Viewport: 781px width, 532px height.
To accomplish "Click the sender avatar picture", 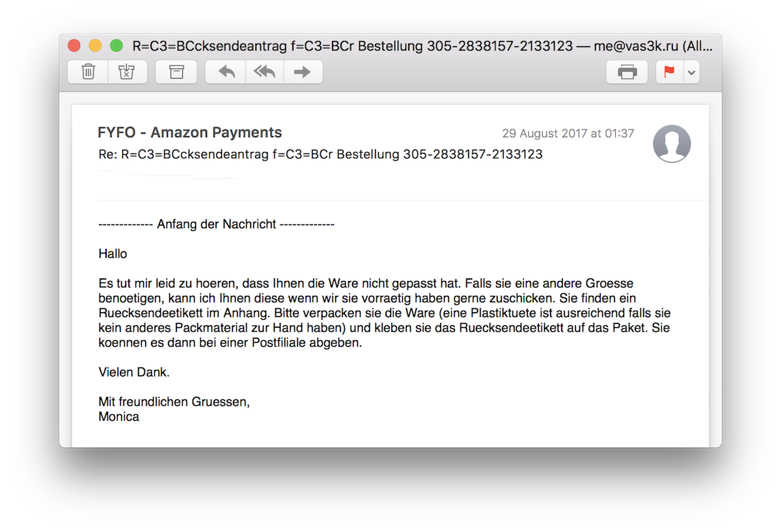I will point(672,144).
